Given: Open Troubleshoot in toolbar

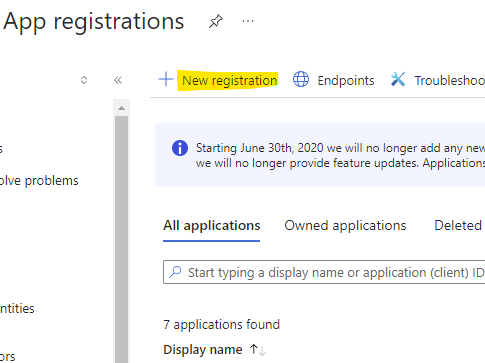Looking at the screenshot, I should (449, 80).
